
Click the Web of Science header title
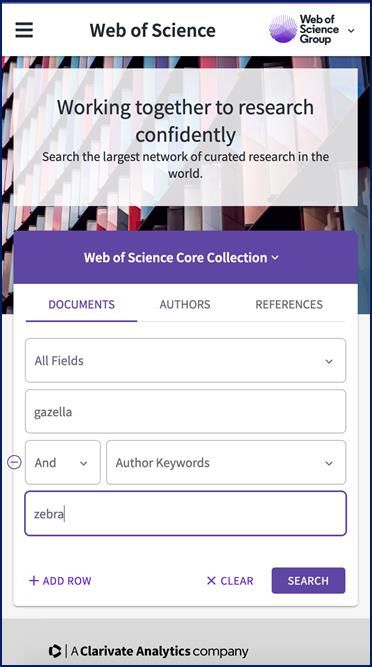152,30
